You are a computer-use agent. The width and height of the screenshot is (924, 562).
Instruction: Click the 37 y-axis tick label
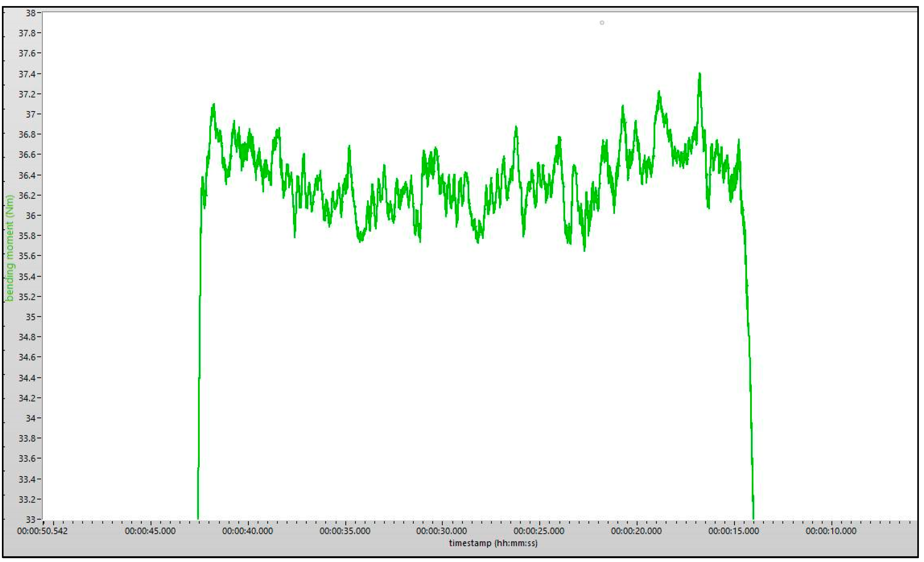click(30, 114)
